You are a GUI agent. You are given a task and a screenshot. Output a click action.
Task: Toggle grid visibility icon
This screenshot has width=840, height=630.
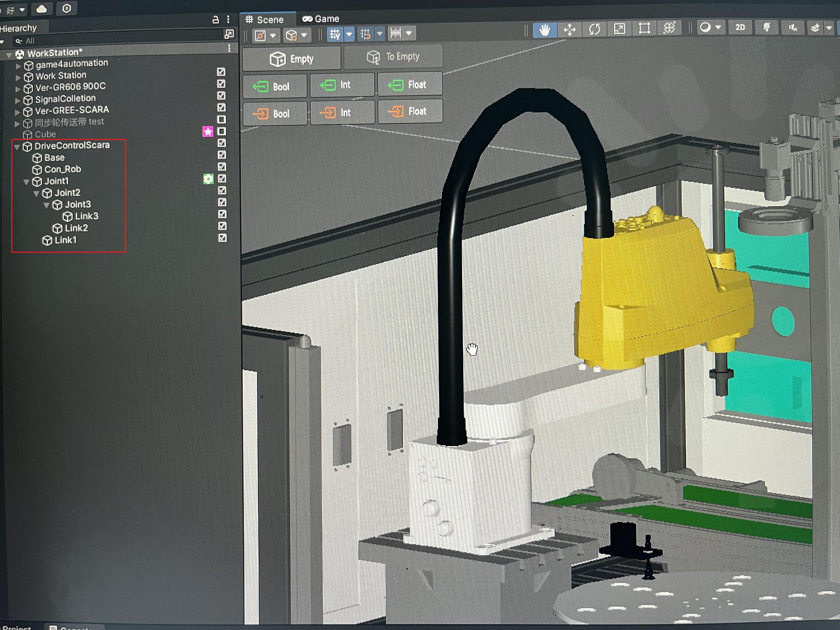(x=335, y=34)
